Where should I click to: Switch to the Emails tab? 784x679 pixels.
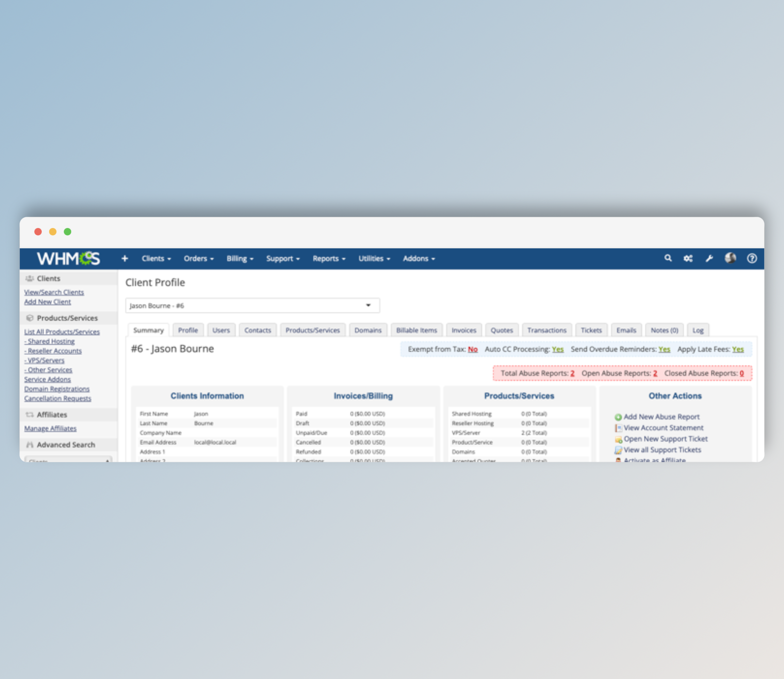[626, 330]
